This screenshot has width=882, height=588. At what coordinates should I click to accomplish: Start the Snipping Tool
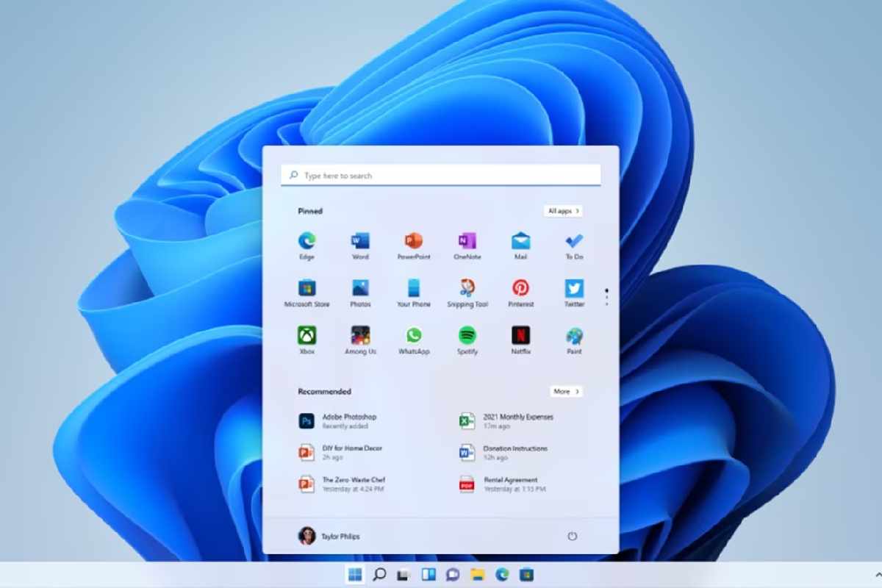(x=467, y=293)
